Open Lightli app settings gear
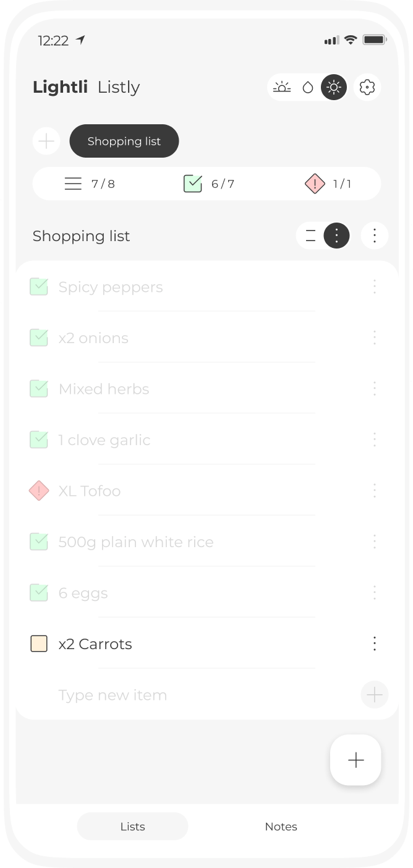413x868 pixels. [367, 87]
